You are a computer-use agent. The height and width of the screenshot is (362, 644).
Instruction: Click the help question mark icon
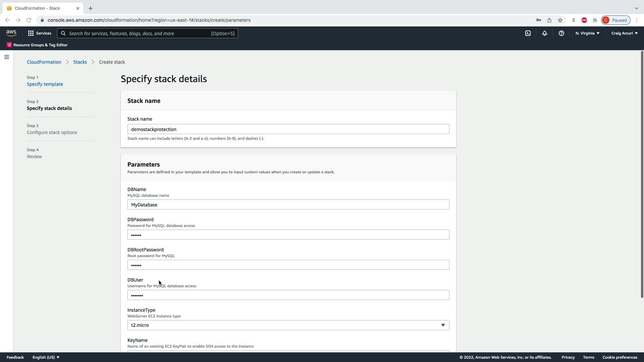coord(561,33)
